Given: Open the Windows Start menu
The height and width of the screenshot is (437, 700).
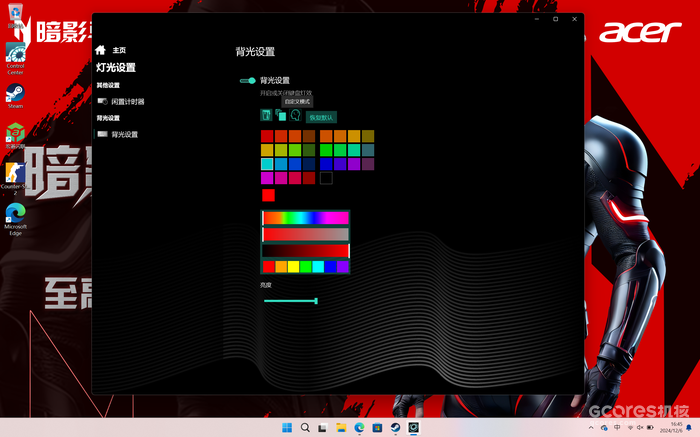Looking at the screenshot, I should tap(287, 428).
